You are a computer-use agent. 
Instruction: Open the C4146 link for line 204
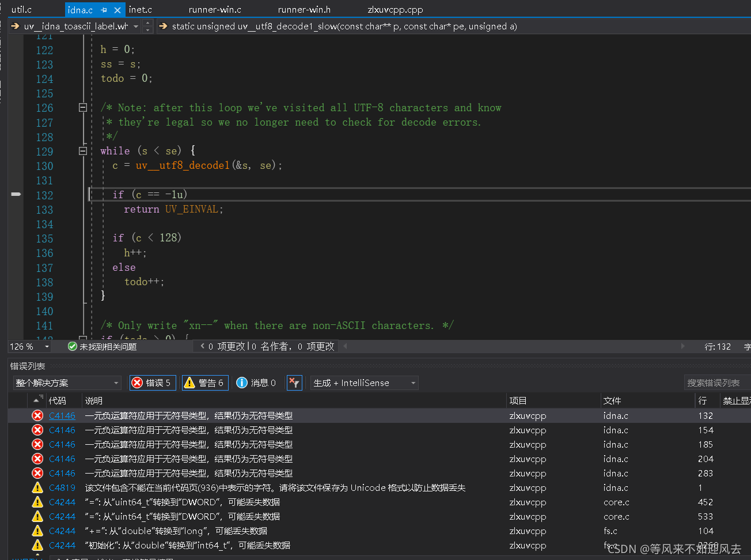[62, 459]
